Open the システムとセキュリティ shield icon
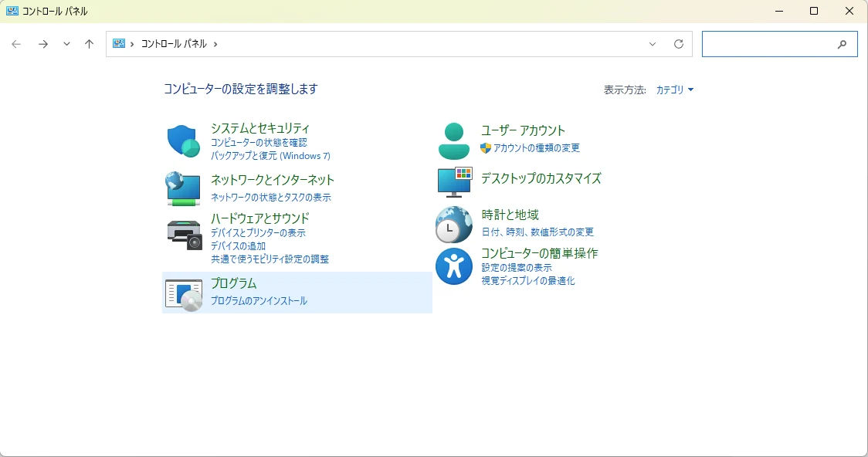 pyautogui.click(x=183, y=140)
